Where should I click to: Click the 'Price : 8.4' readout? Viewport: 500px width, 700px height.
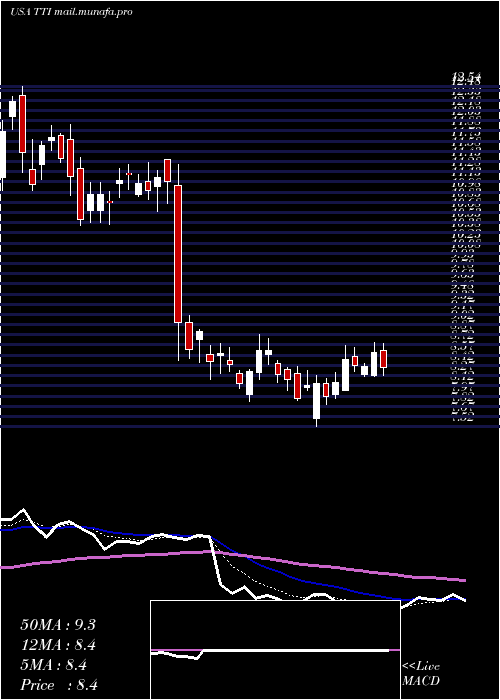click(x=59, y=685)
